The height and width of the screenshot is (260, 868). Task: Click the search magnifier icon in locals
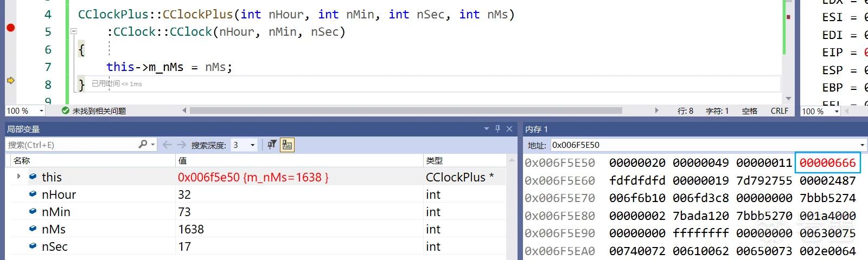[x=143, y=144]
